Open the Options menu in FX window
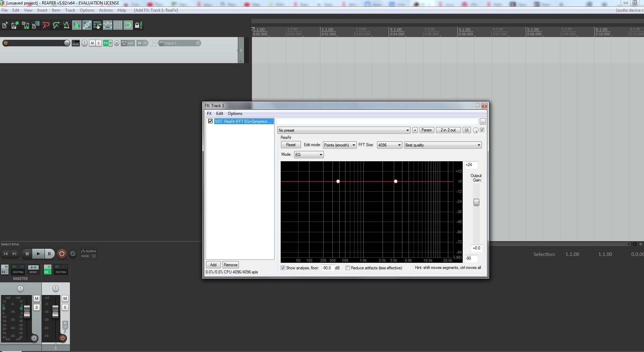This screenshot has width=644, height=352. pos(235,114)
